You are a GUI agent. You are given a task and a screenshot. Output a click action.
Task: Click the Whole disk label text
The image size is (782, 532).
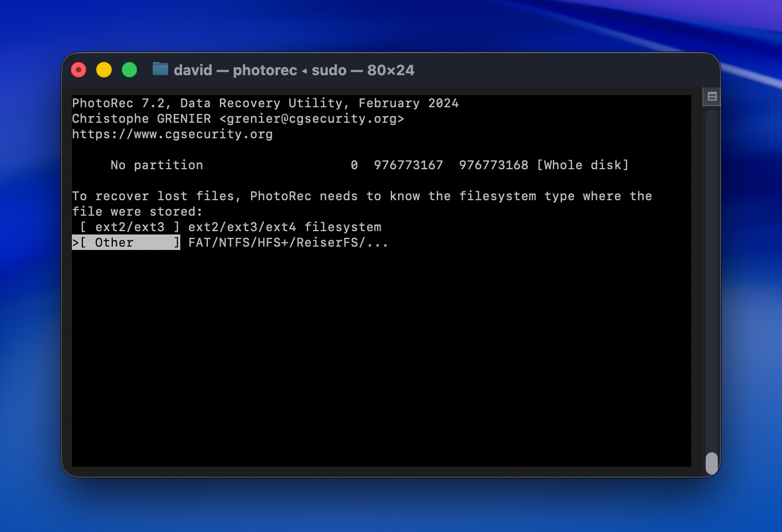click(x=582, y=165)
